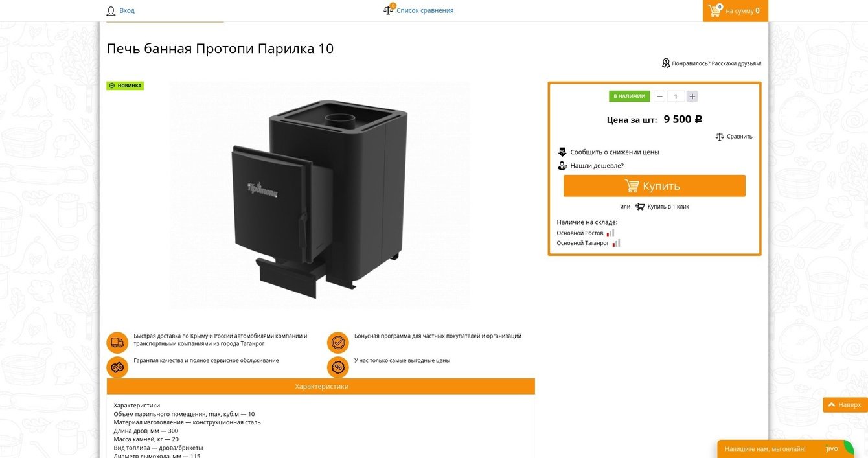Image resolution: width=868 pixels, height=458 pixels.
Task: Click 'Купить в 1 клик' link
Action: coord(668,207)
